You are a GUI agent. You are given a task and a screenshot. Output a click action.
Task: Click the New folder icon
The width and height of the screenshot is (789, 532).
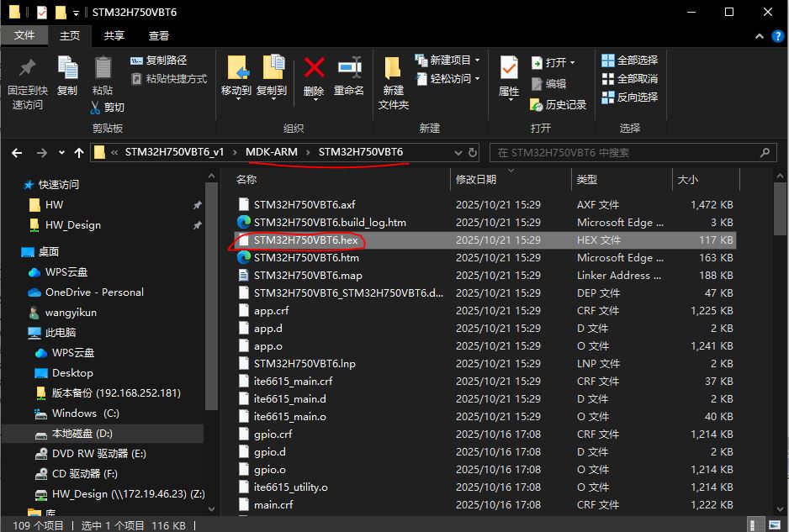pos(393,68)
